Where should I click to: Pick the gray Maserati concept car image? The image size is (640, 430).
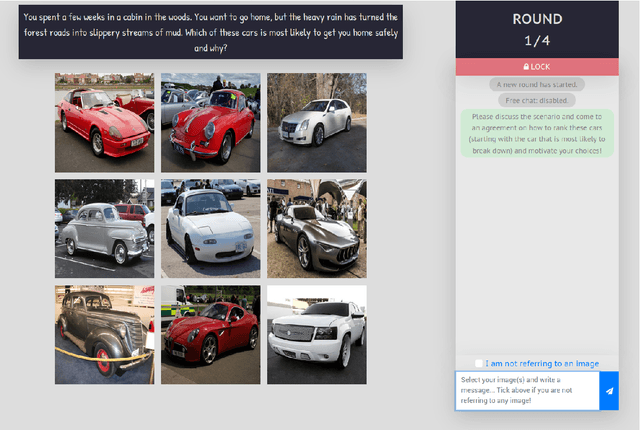[316, 228]
